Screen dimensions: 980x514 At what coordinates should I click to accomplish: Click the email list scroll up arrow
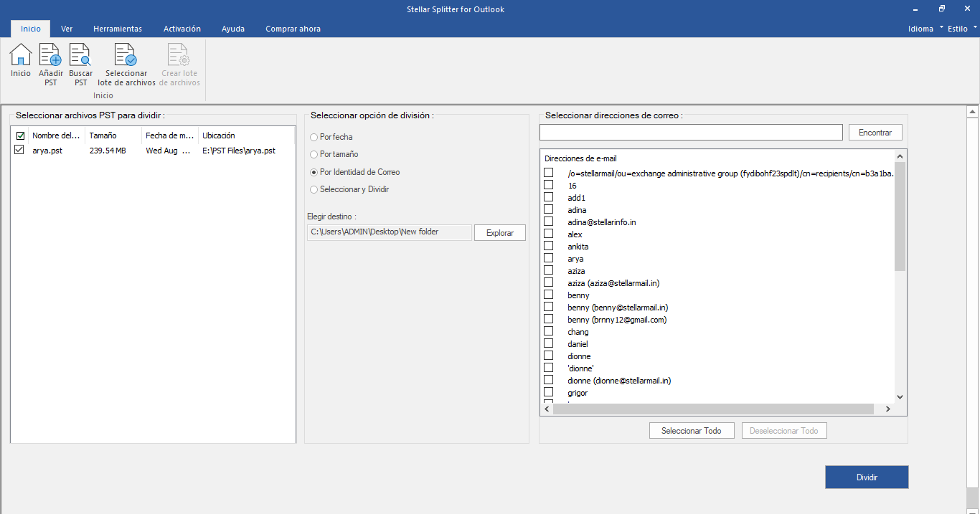[900, 156]
